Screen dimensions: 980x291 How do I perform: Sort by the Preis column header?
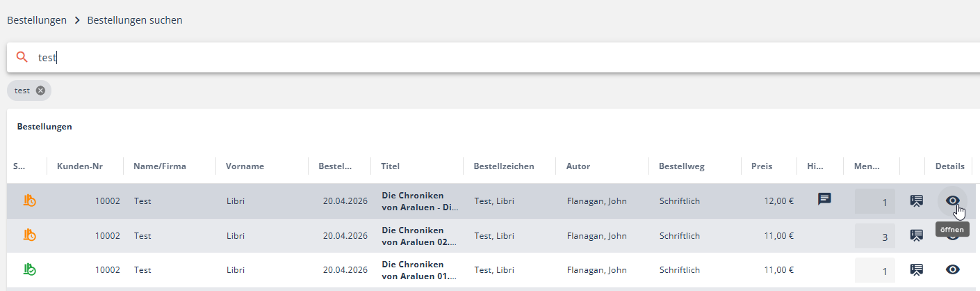[x=761, y=166]
